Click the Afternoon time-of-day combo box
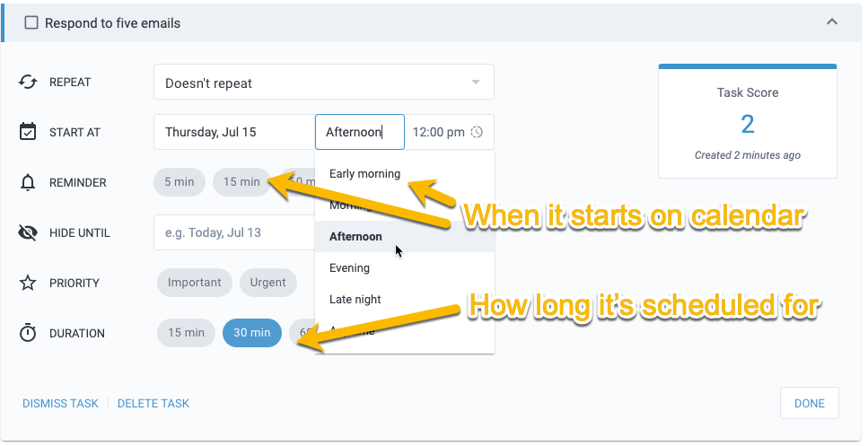This screenshot has height=446, width=868. point(360,132)
